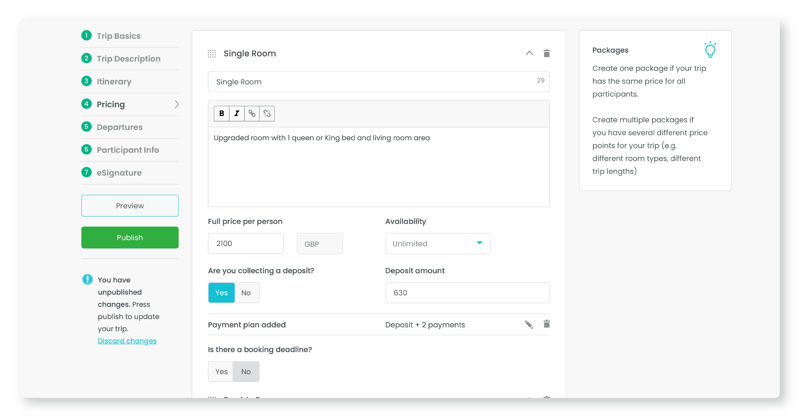Open the Pricing step
The width and height of the screenshot is (800, 417).
click(x=111, y=104)
